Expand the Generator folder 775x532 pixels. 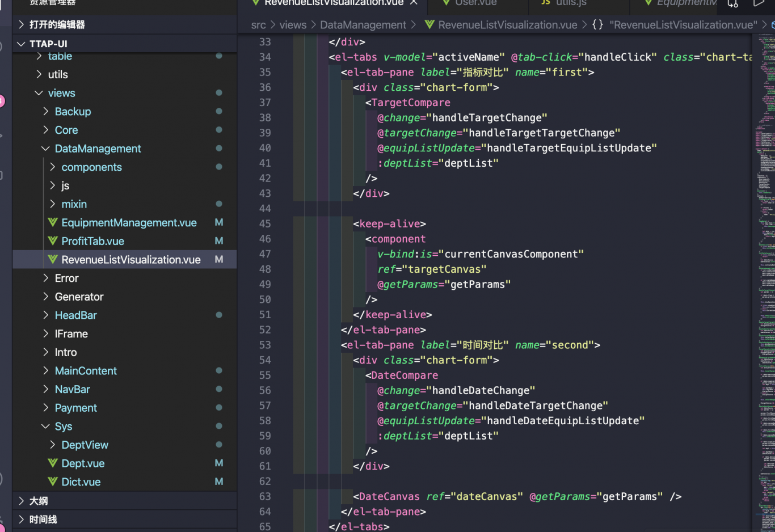[125, 297]
